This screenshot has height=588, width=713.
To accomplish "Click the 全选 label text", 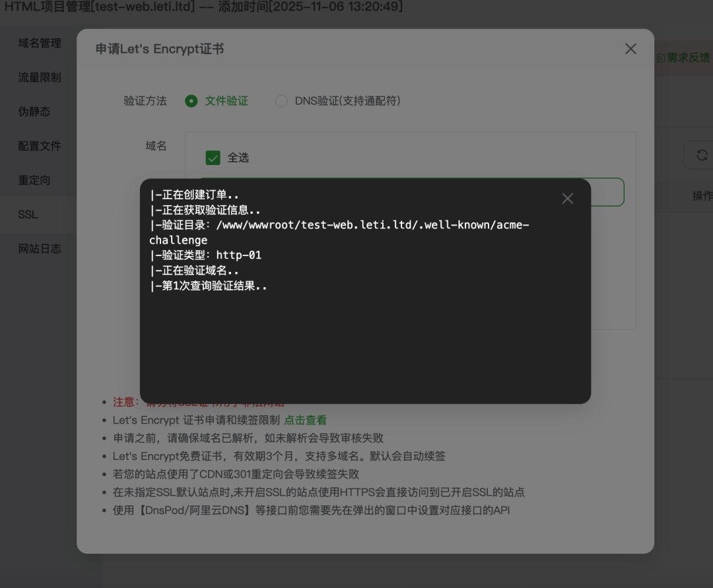I will [x=238, y=158].
